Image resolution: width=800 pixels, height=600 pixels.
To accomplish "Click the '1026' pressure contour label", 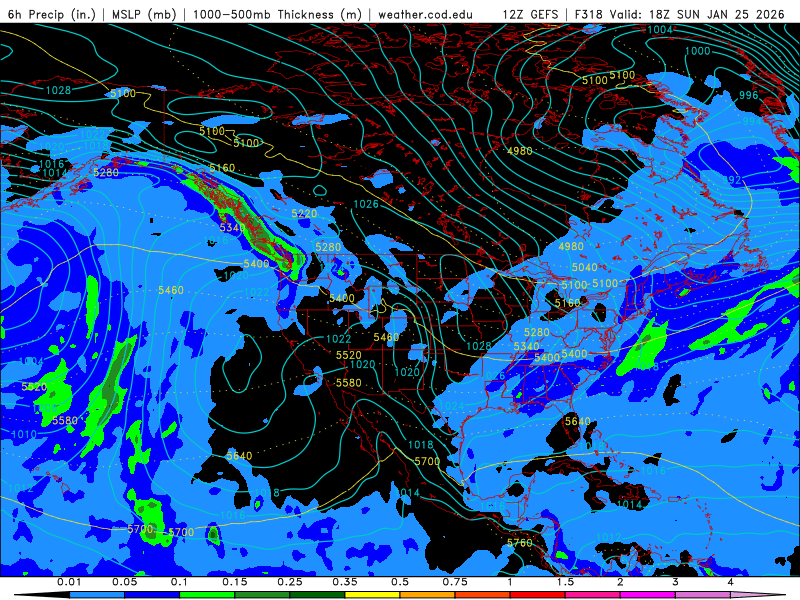I will coord(366,205).
